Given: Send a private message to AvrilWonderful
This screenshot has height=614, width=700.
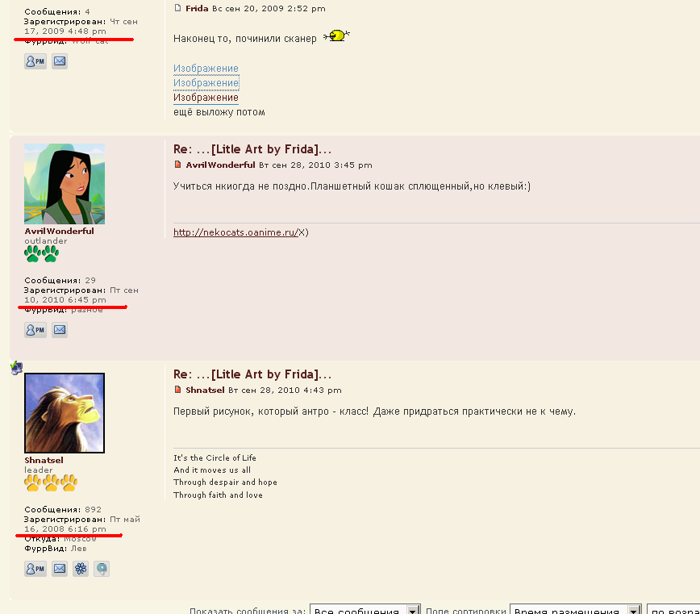Looking at the screenshot, I should [x=35, y=330].
